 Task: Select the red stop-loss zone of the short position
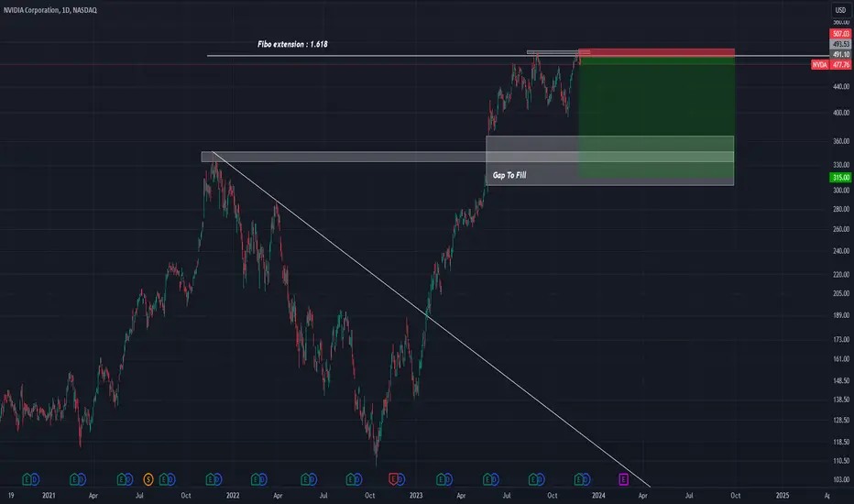[x=657, y=53]
